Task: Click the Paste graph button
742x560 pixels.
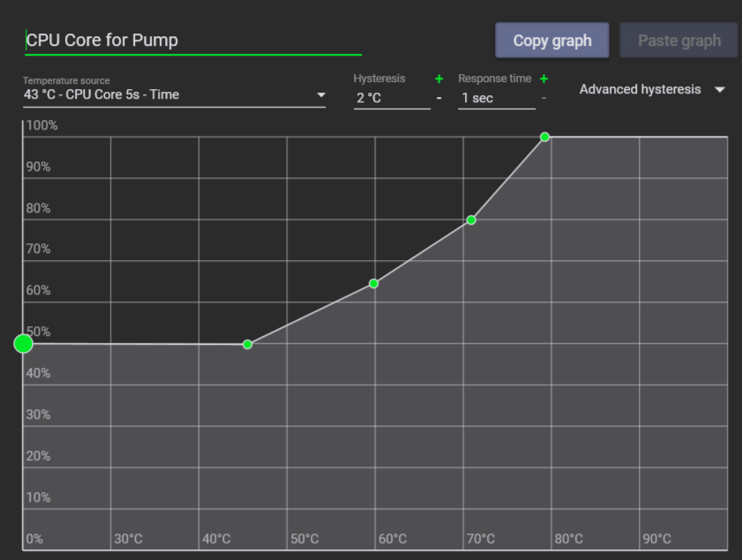Action: tap(678, 41)
